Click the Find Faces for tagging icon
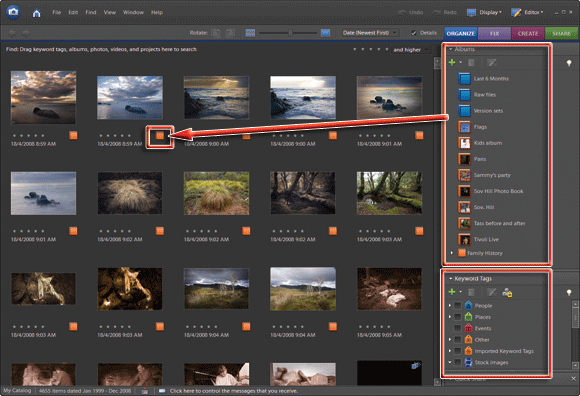The width and height of the screenshot is (580, 396). pyautogui.click(x=507, y=292)
